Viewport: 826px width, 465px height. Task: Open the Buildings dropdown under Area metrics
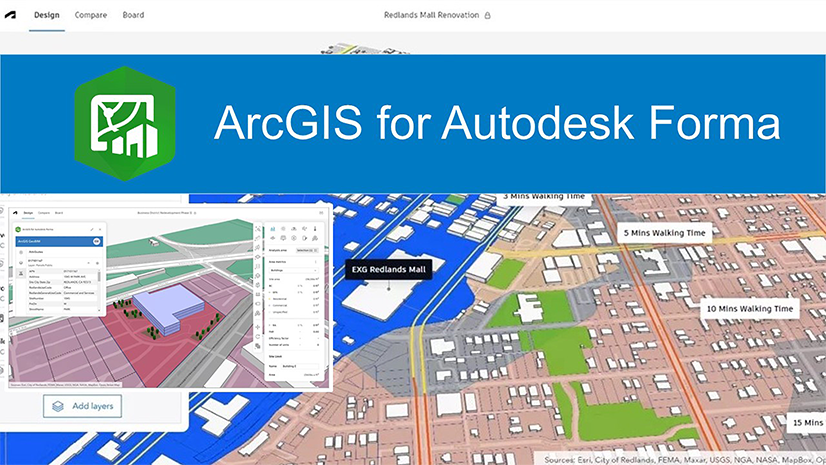(x=294, y=270)
